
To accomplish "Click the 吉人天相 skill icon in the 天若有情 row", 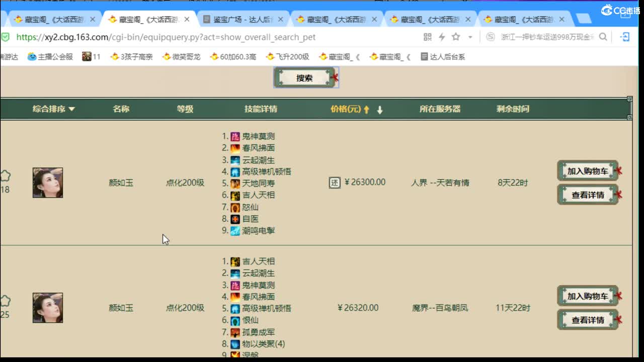I will pos(235,195).
